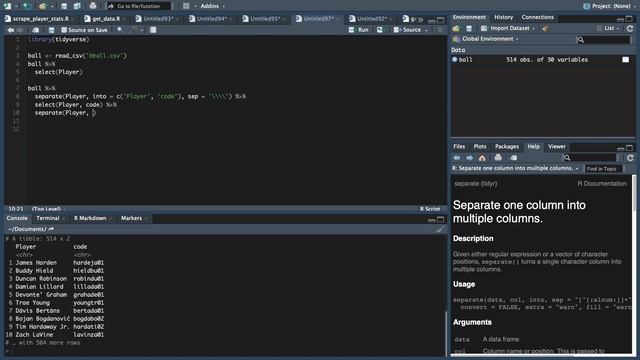Clear environment objects with broom icon

(x=546, y=28)
